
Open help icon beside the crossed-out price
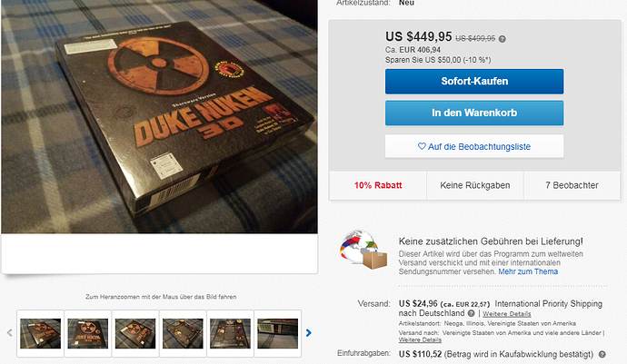(x=503, y=39)
